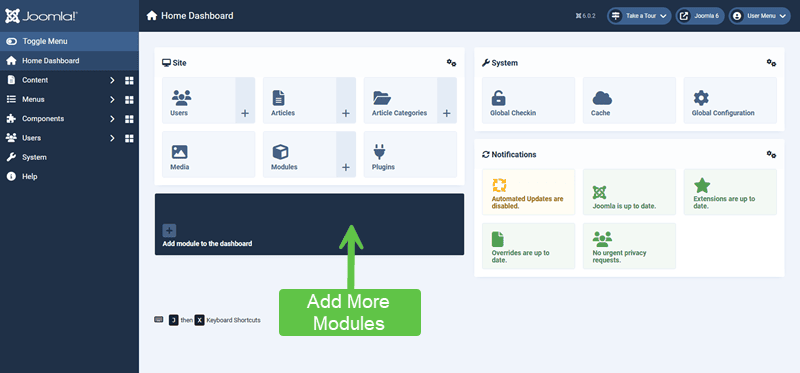Open Site module settings gears

point(451,63)
